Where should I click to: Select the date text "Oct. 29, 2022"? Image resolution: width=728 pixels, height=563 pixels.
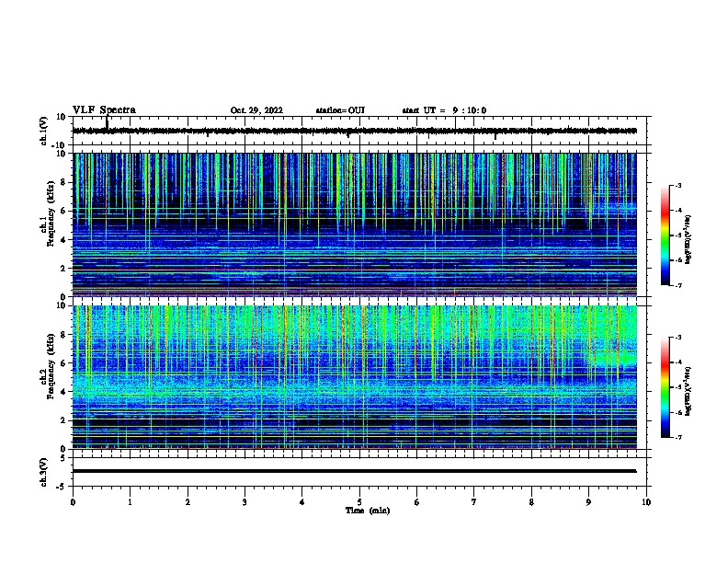point(256,110)
